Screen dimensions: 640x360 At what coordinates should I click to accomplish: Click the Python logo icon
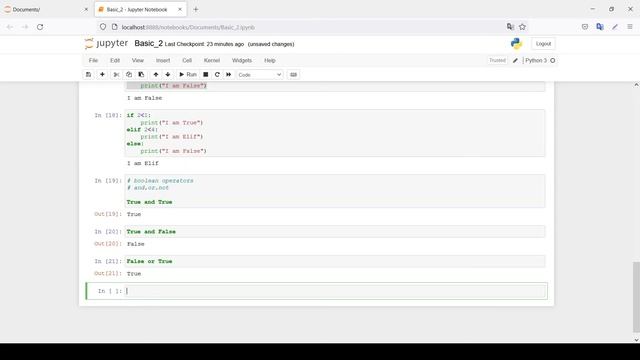coord(516,44)
